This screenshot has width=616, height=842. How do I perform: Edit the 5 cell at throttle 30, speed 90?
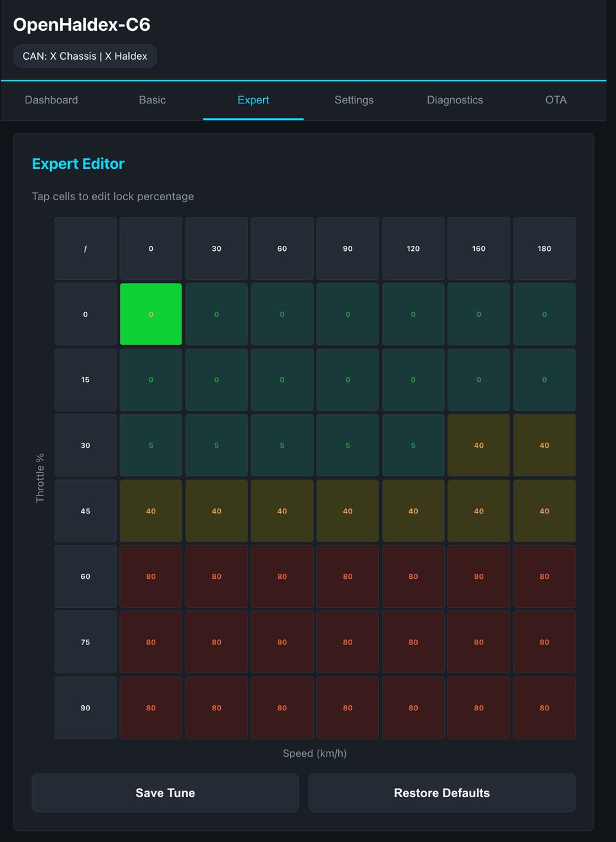348,445
